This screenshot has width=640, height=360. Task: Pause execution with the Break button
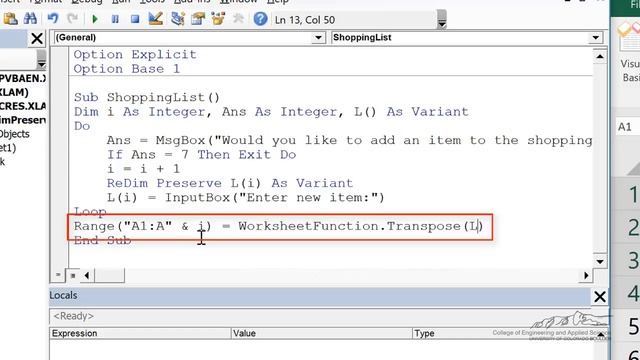pyautogui.click(x=115, y=19)
